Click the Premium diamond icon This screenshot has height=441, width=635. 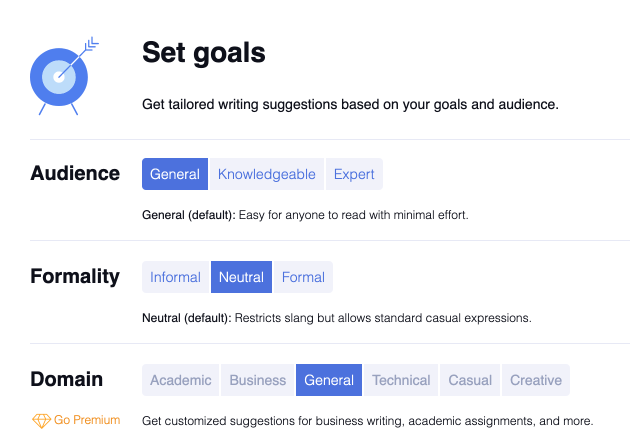41,421
